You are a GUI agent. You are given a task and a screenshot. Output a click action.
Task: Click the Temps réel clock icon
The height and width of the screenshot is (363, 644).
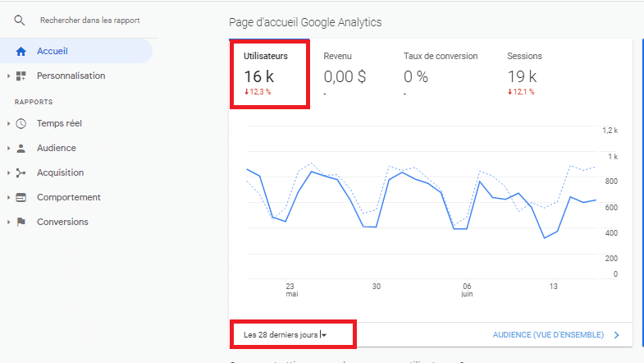21,124
